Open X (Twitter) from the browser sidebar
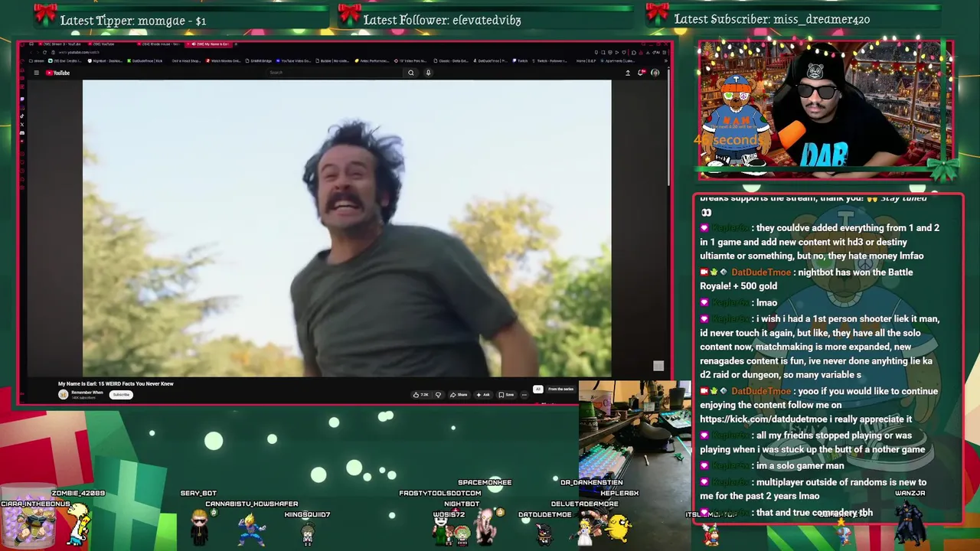The width and height of the screenshot is (980, 551). tap(22, 125)
